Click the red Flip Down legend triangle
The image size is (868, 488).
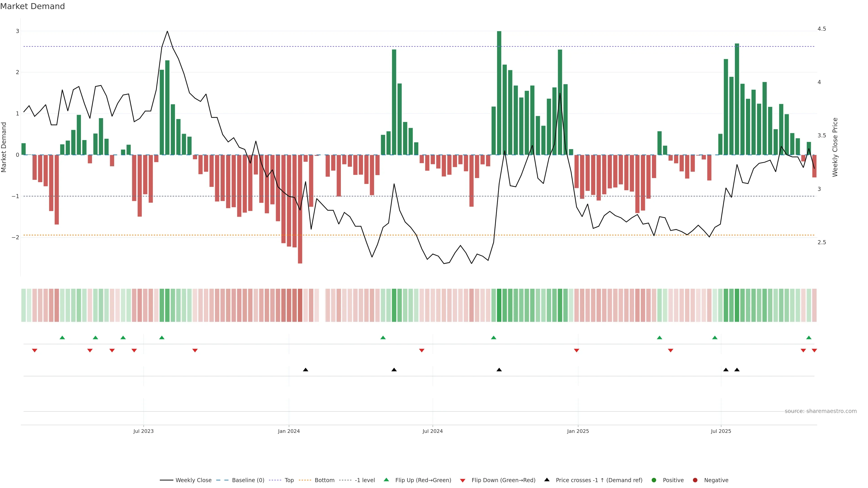tap(463, 480)
